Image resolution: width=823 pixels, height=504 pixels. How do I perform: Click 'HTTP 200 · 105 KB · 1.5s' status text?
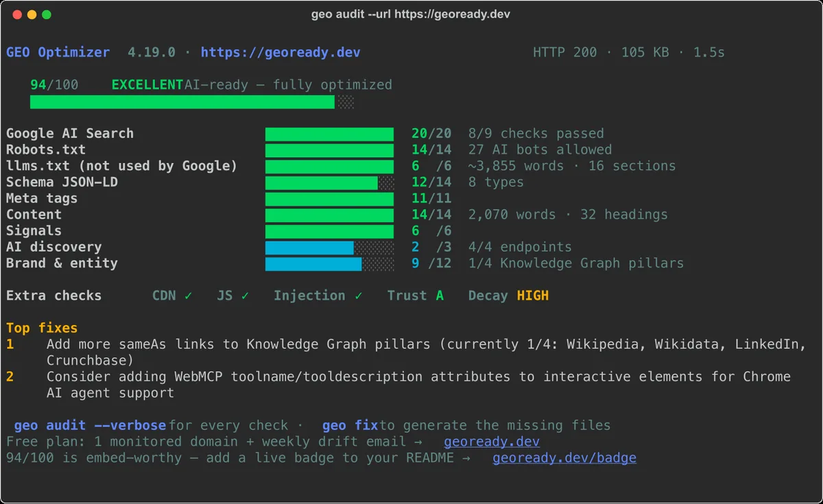click(x=629, y=52)
